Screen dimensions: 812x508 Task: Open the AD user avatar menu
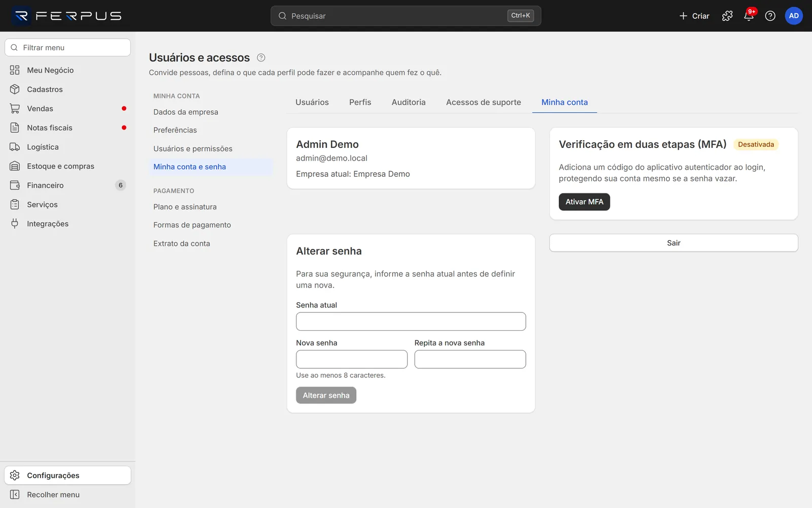[794, 16]
